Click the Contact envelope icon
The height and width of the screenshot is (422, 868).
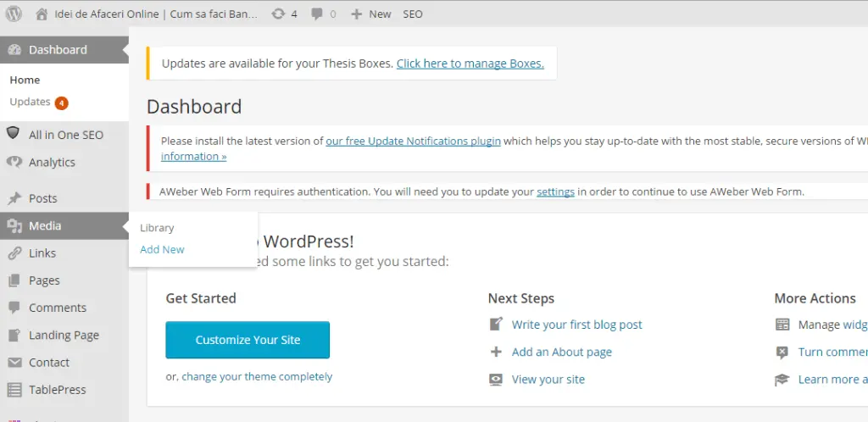point(14,363)
